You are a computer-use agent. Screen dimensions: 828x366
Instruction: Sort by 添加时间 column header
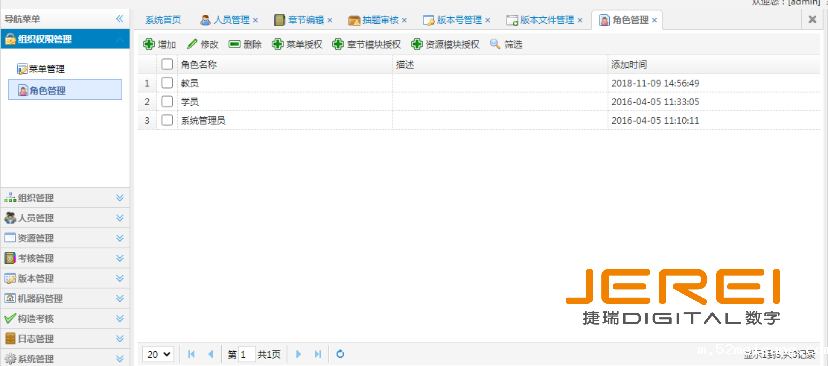coord(715,64)
